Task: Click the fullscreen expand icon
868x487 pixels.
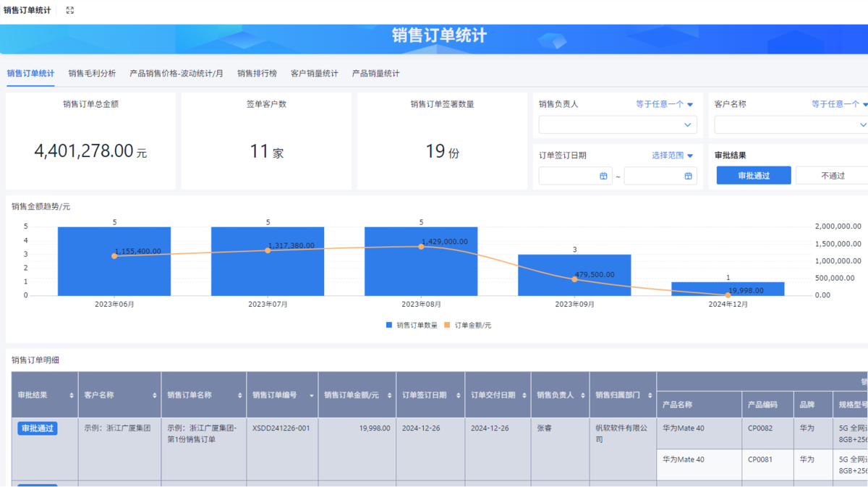Action: tap(70, 10)
